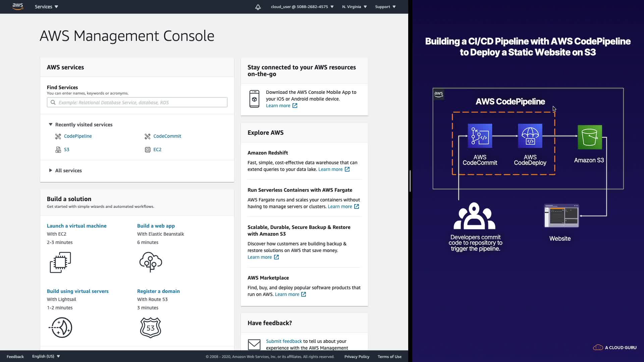Click the AWS logo home icon

coord(18,7)
